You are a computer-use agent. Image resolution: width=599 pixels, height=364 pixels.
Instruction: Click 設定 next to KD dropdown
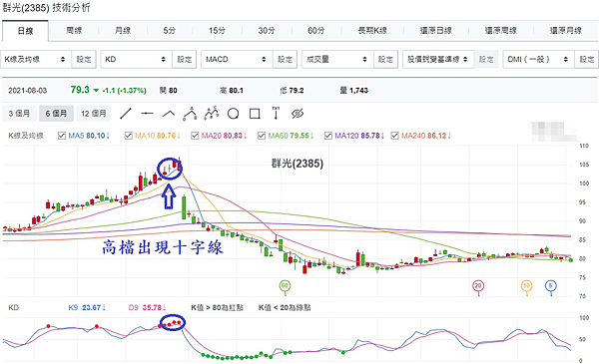[x=184, y=59]
